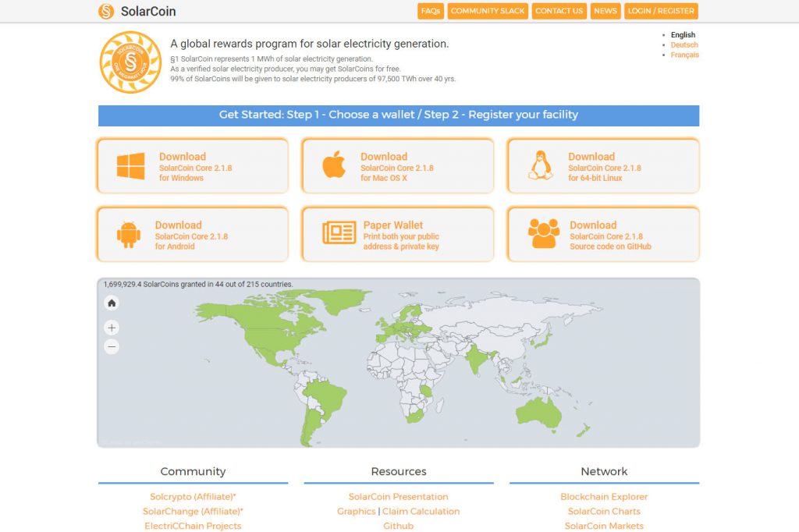The height and width of the screenshot is (532, 799).
Task: Go to Contact Us
Action: coord(559,11)
